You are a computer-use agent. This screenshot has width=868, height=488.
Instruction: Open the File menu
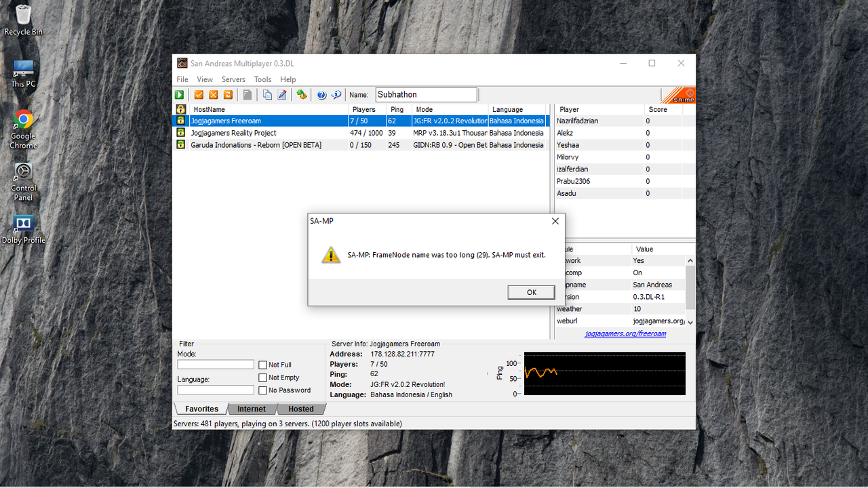[182, 79]
